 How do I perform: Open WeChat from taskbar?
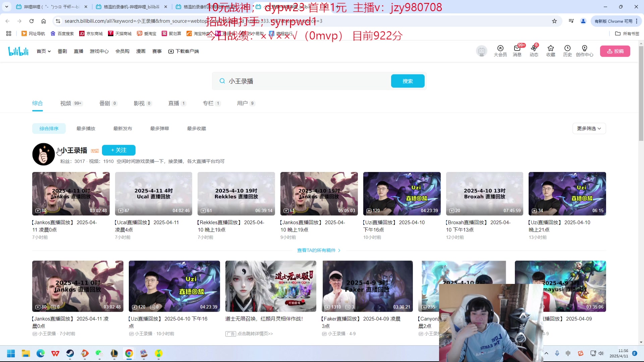(99, 353)
